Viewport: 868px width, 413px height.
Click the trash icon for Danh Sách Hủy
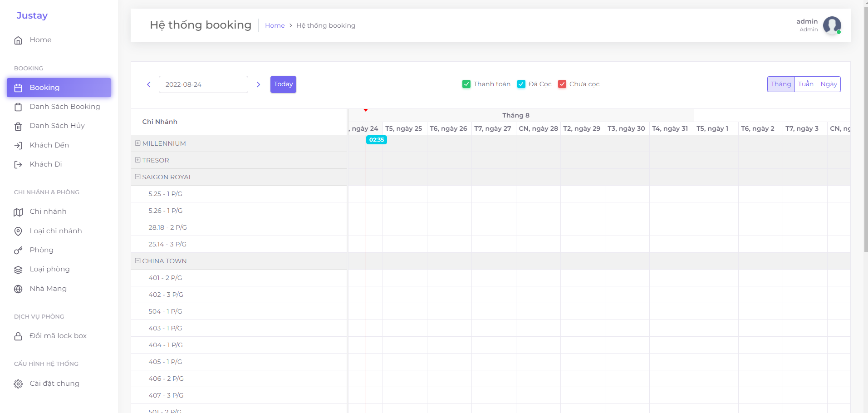point(18,126)
